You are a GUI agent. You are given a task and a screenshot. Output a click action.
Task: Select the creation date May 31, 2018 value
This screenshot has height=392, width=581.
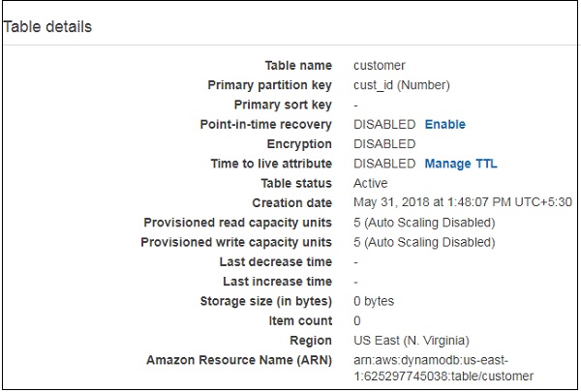(462, 203)
